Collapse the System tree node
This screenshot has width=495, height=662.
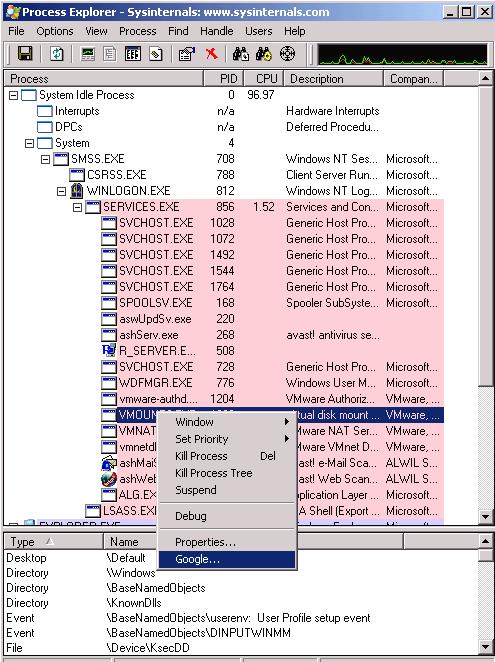(29, 144)
